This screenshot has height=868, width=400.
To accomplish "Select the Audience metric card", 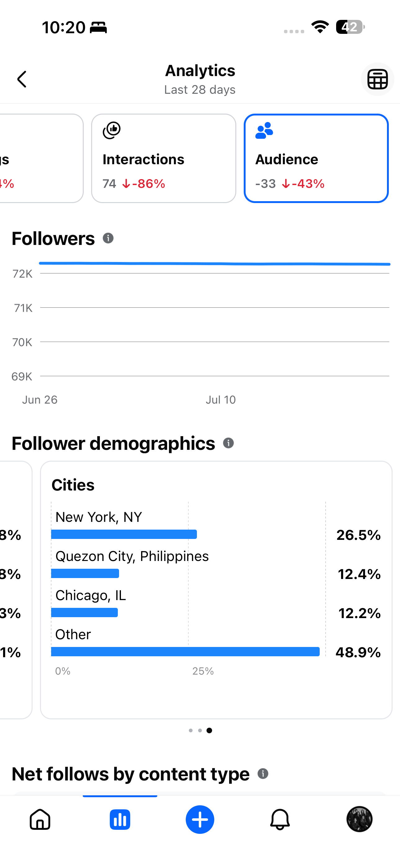I will pos(316,158).
